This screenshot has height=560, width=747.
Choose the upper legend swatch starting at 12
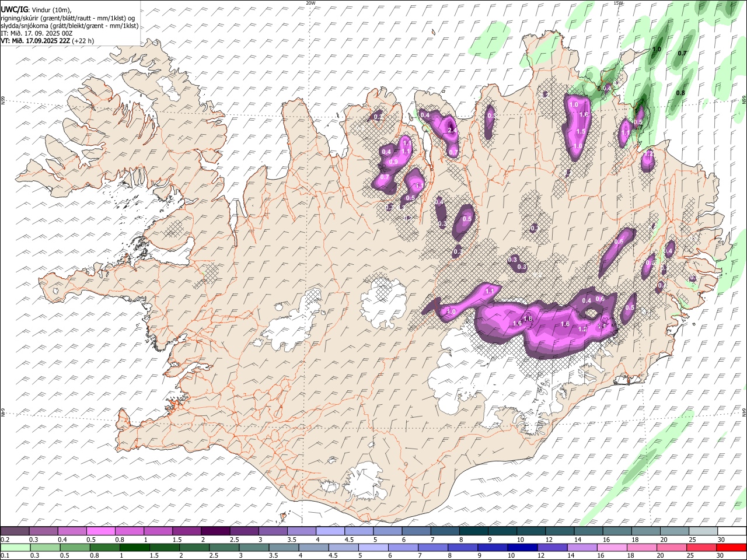pos(560,531)
